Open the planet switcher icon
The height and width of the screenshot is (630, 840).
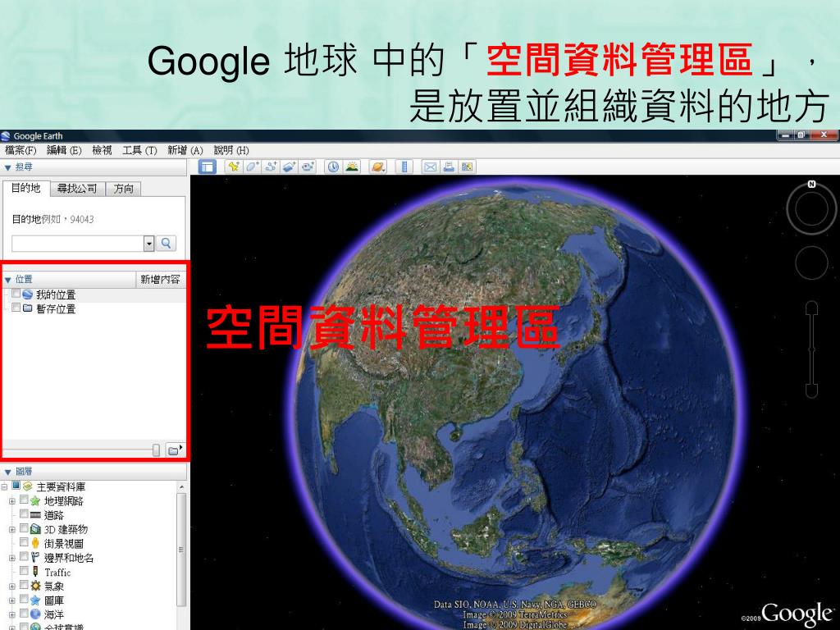(377, 167)
